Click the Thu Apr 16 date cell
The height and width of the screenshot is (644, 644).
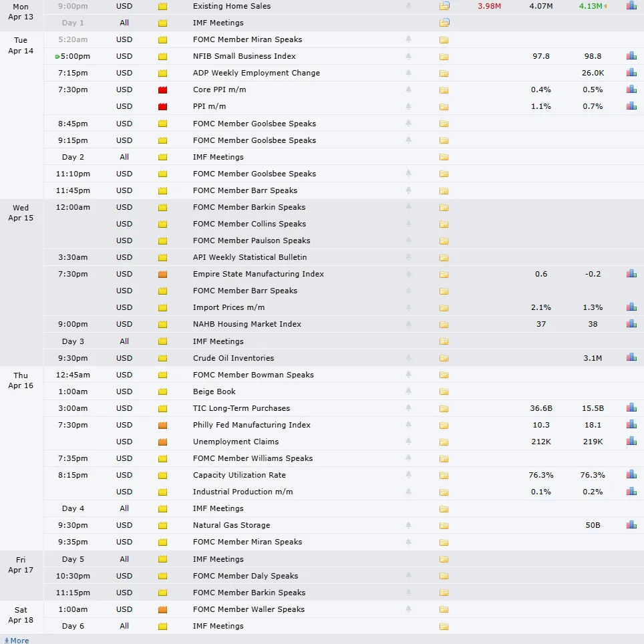pyautogui.click(x=21, y=380)
